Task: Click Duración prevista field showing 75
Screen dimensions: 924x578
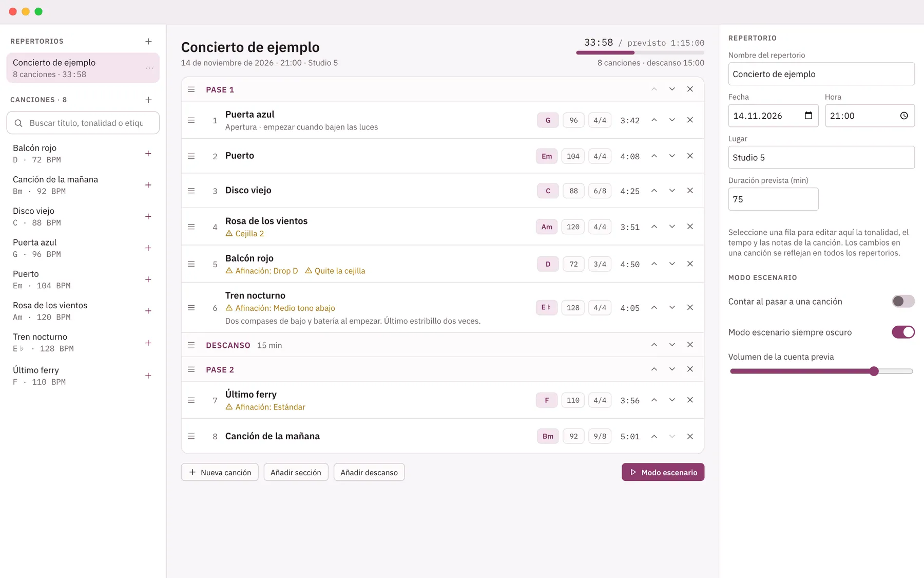Action: click(773, 199)
